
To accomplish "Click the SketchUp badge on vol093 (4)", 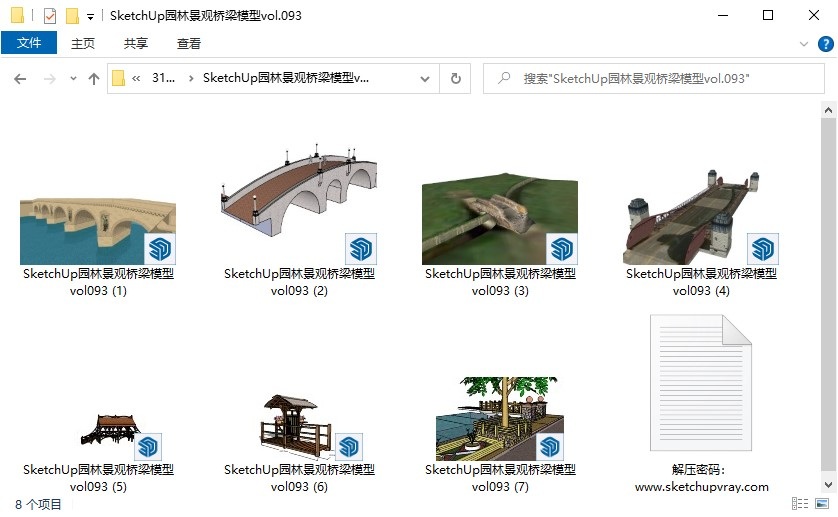I will click(763, 249).
